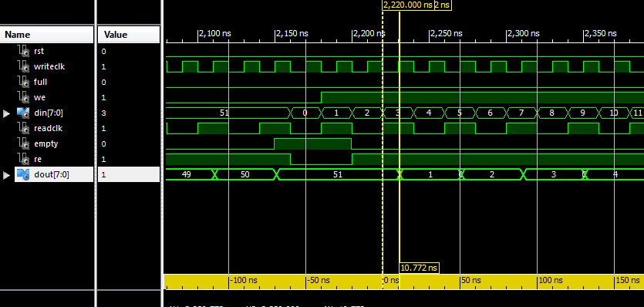This screenshot has height=307, width=644.
Task: Select the din[7:0] signal name
Action: [x=49, y=113]
